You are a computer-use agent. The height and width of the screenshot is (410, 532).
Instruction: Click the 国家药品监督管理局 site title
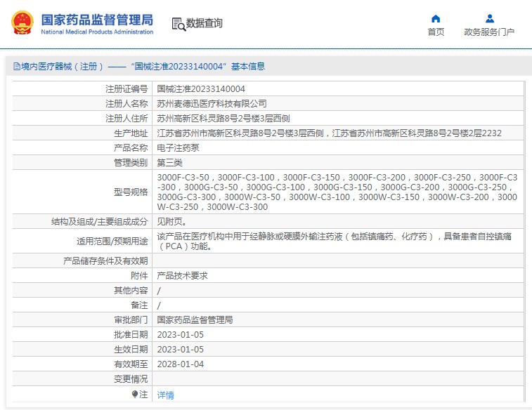(x=97, y=19)
